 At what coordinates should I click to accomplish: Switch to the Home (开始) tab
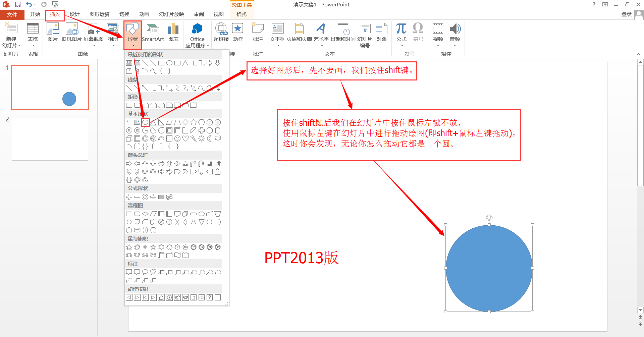tap(35, 14)
